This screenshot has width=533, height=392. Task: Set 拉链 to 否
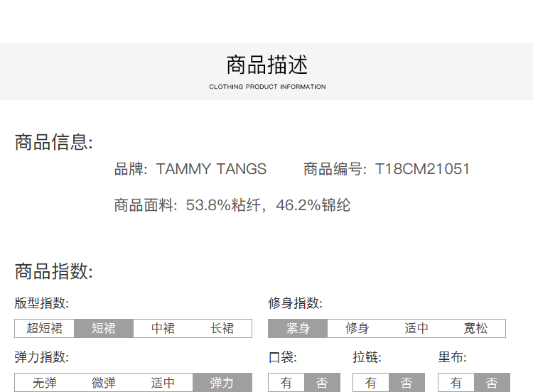click(407, 383)
